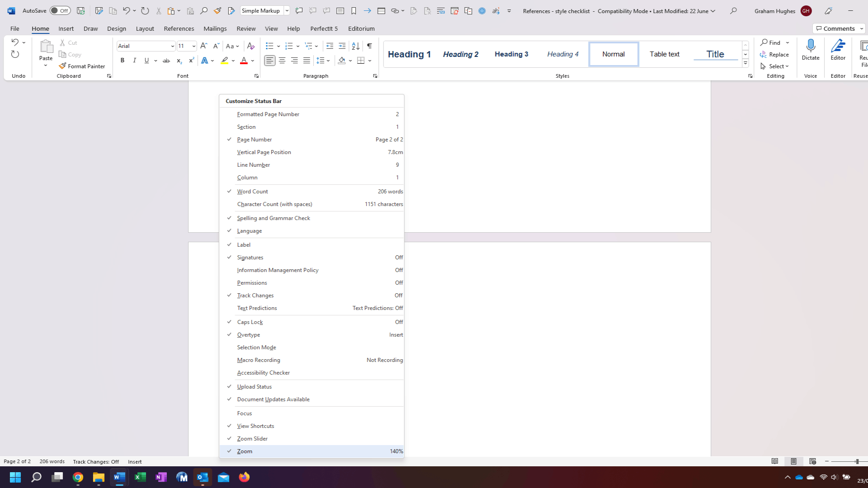
Task: Increase font size with grow icon
Action: (203, 46)
